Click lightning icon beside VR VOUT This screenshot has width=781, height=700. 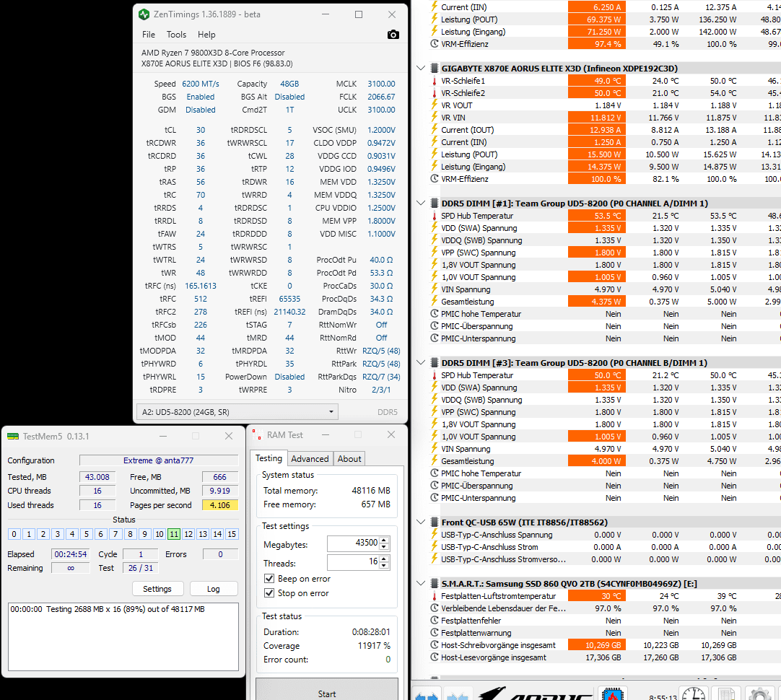click(x=435, y=105)
